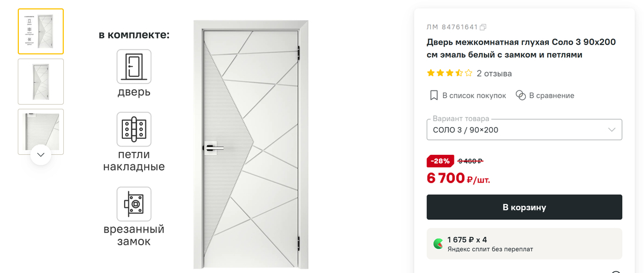Image resolution: width=644 pixels, height=273 pixels.
Task: Select the second door thumbnail
Action: click(41, 82)
